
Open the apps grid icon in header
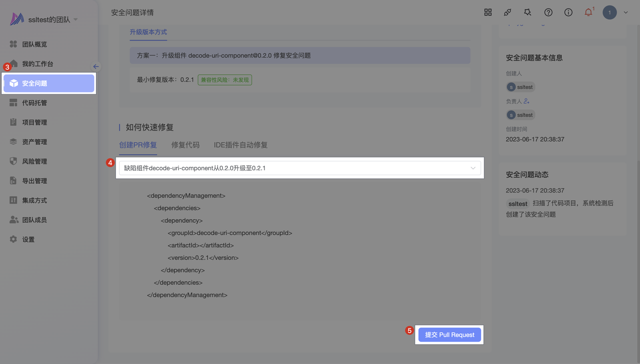(488, 12)
